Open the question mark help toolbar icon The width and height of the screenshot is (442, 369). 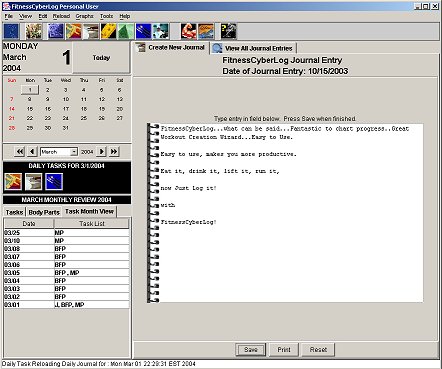pos(229,31)
